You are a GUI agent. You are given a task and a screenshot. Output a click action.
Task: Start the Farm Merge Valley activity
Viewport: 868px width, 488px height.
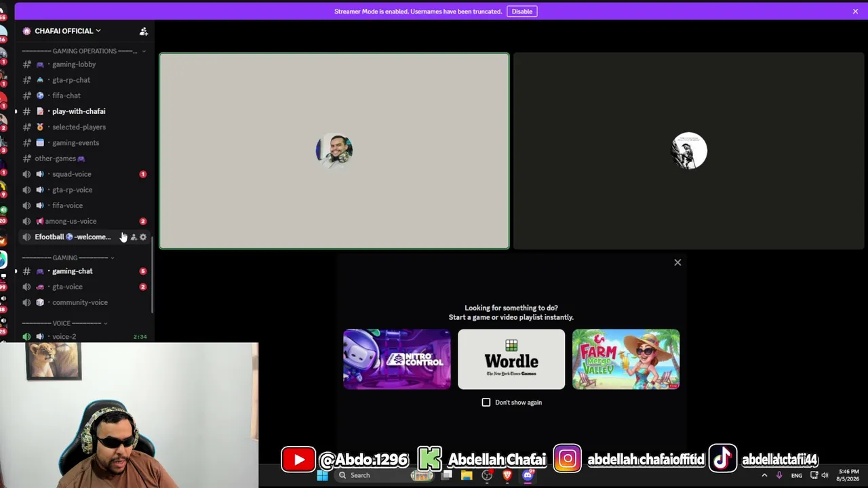pyautogui.click(x=626, y=359)
